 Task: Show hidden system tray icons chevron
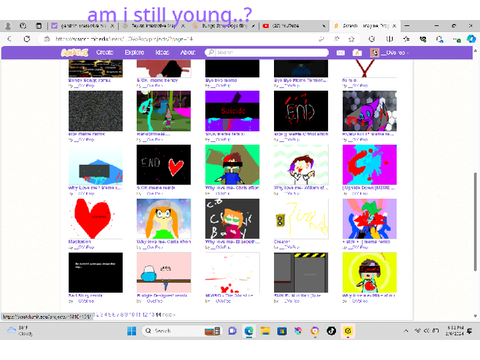pyautogui.click(x=406, y=331)
